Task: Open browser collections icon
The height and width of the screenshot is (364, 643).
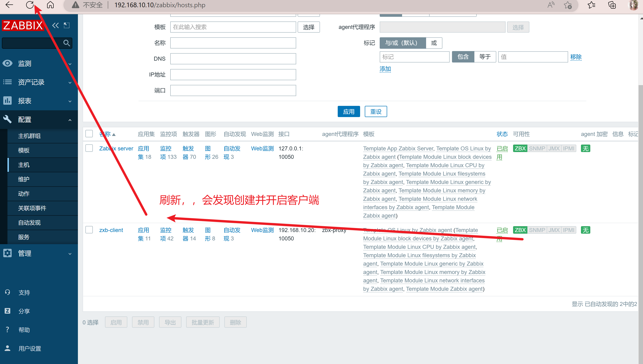Action: 612,5
